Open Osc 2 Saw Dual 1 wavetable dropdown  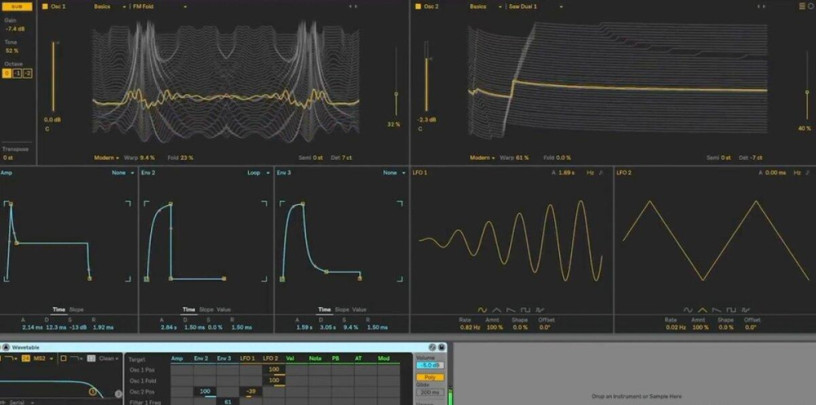point(534,7)
